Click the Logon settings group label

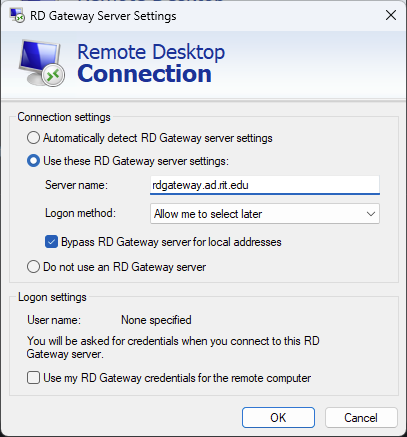click(52, 297)
